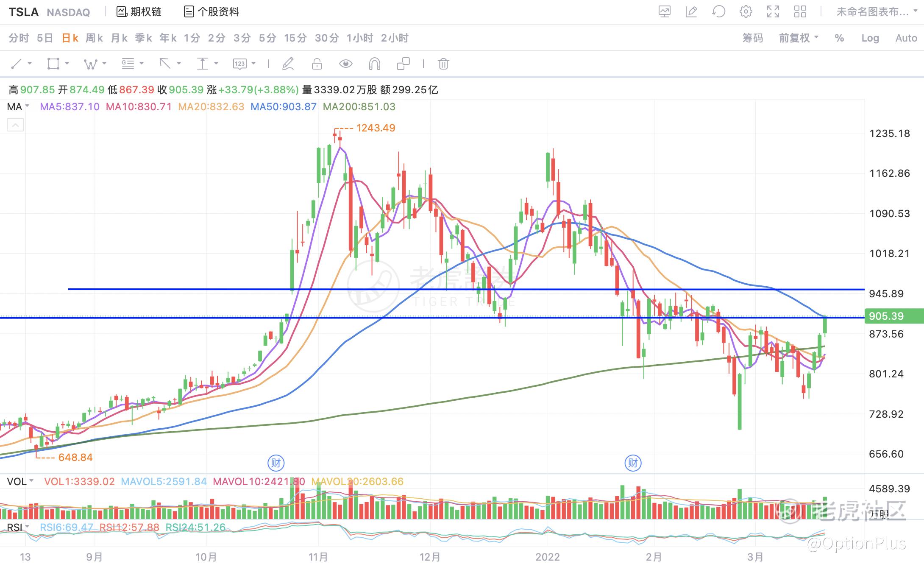The height and width of the screenshot is (564, 924).
Task: Select the 30分 interval tab
Action: tap(327, 38)
